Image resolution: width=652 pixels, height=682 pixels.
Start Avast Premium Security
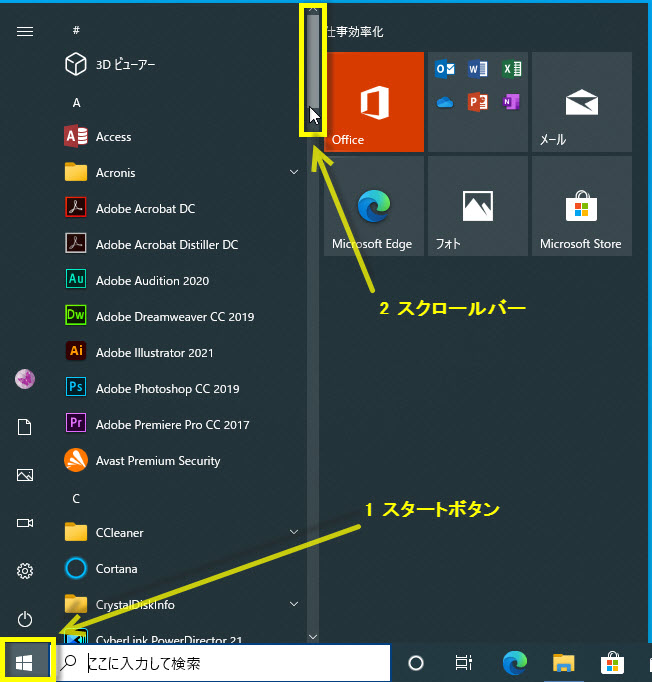tap(157, 461)
